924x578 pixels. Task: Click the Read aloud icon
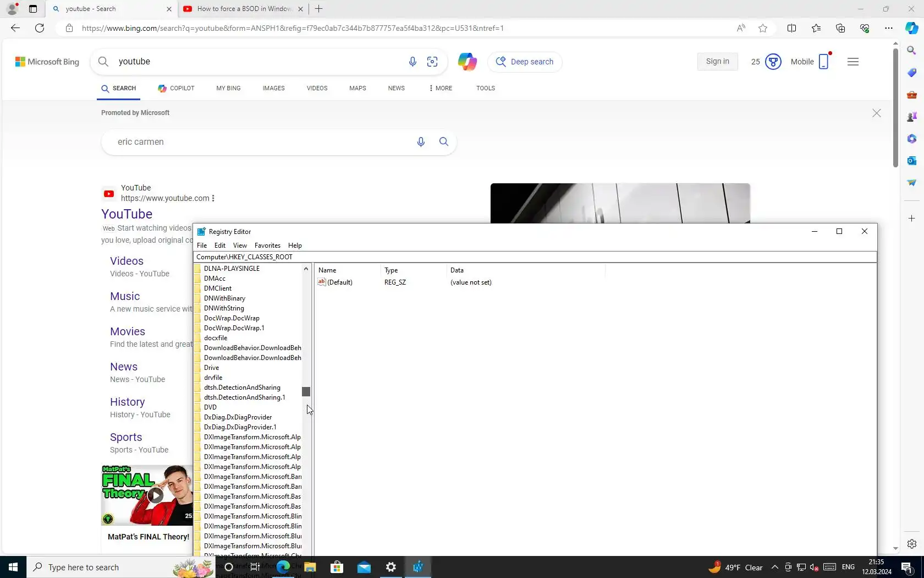[x=741, y=28]
